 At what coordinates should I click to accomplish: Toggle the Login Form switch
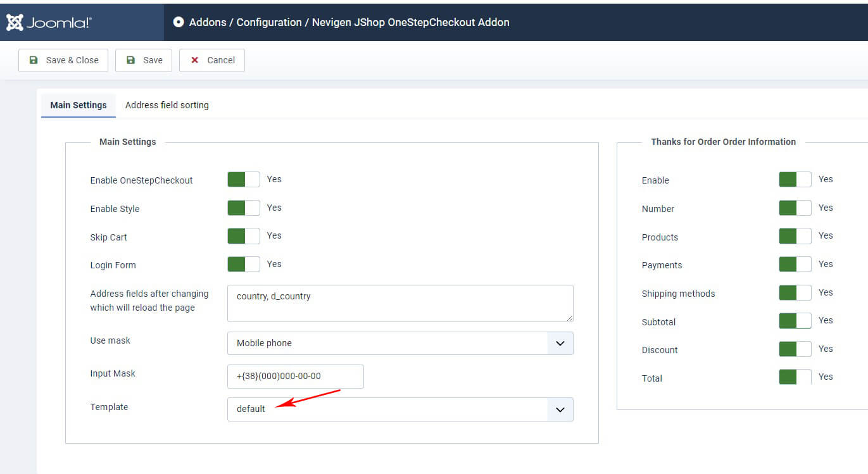coord(244,265)
